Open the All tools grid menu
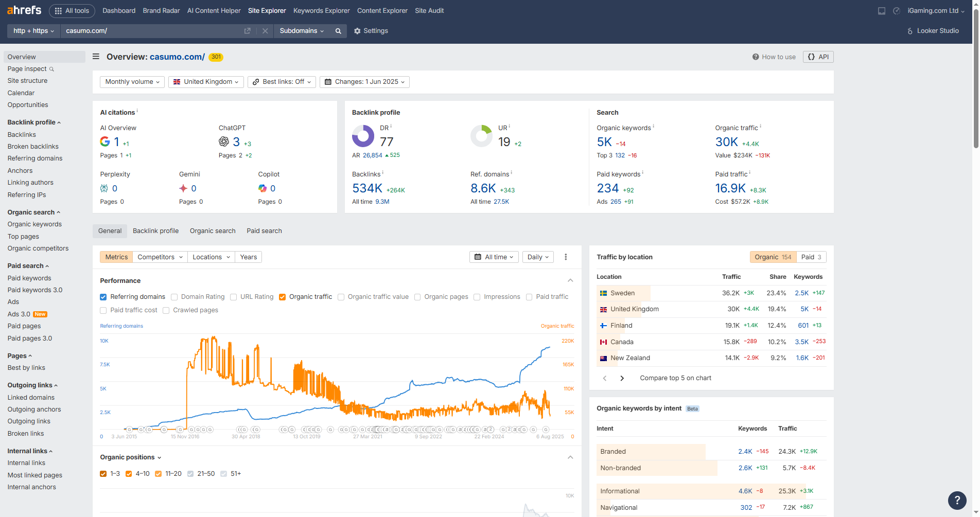This screenshot has width=980, height=517. coord(72,11)
